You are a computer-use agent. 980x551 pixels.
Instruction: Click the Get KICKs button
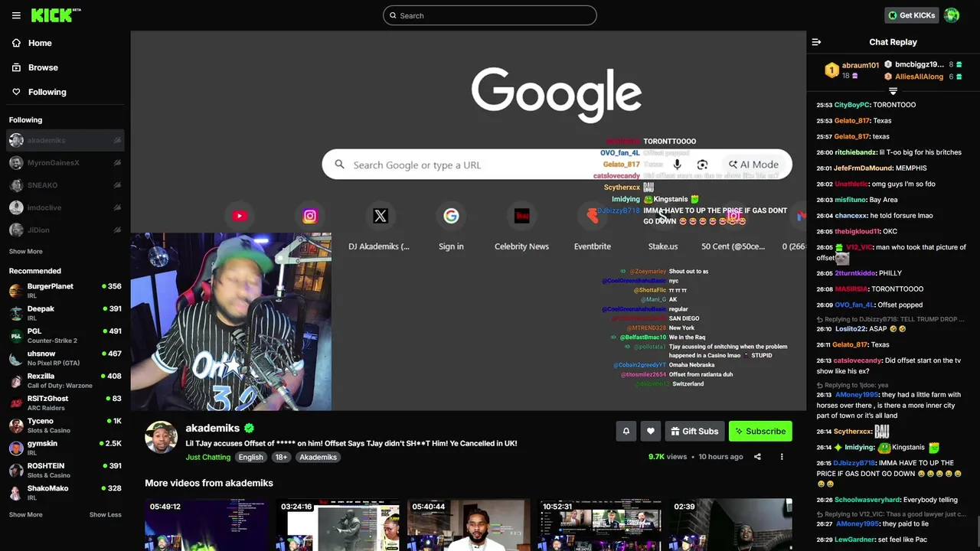[911, 15]
